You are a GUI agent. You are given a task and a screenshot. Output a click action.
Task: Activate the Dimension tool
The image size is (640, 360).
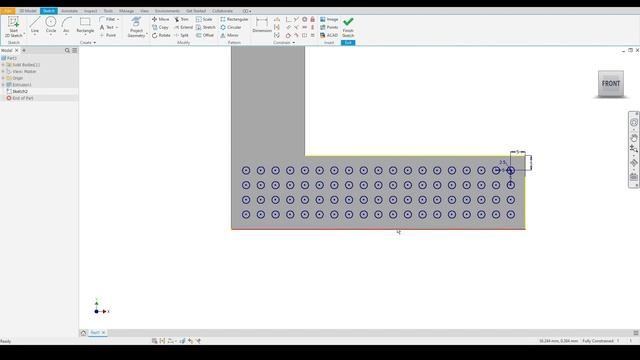pyautogui.click(x=262, y=24)
